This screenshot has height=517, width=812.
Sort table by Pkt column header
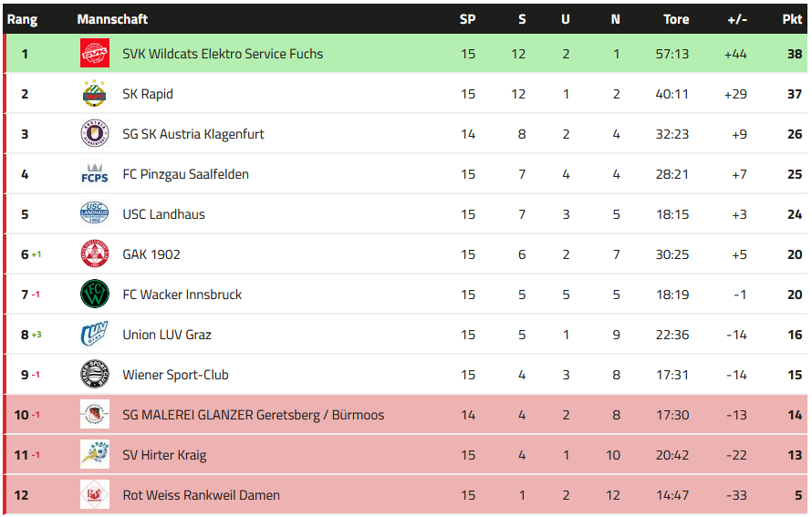coord(792,19)
